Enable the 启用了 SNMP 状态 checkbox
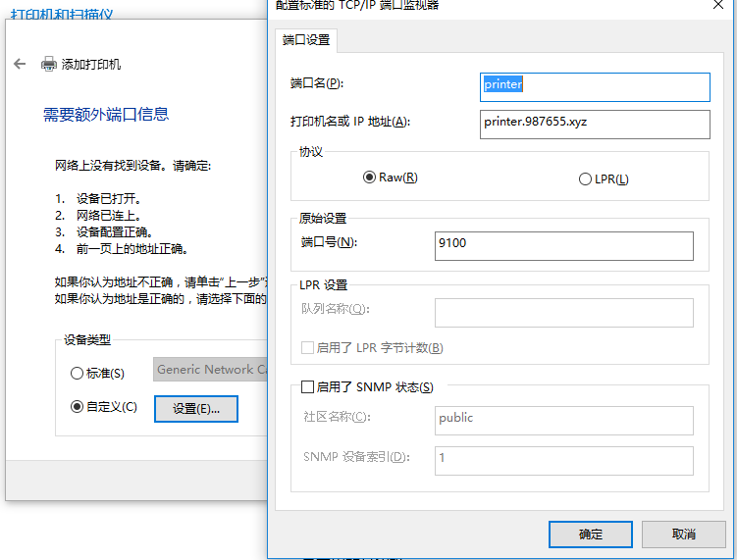This screenshot has width=737, height=560. point(308,387)
